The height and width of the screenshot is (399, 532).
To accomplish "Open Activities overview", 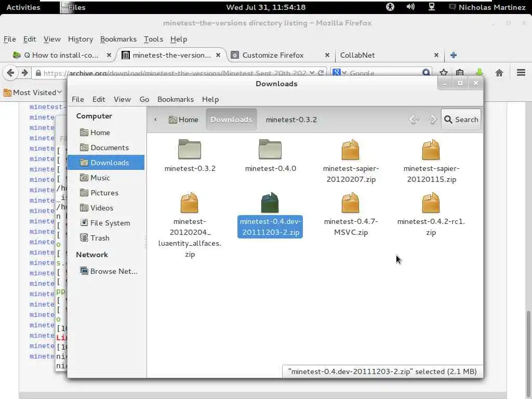I will [23, 7].
